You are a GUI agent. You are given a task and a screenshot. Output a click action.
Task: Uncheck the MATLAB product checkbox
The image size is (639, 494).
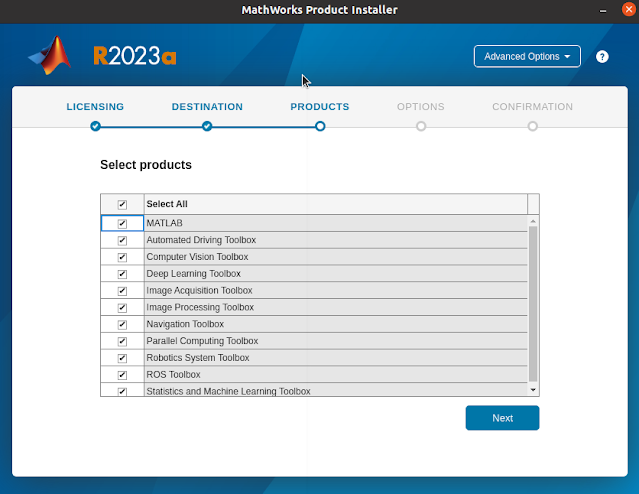click(122, 223)
